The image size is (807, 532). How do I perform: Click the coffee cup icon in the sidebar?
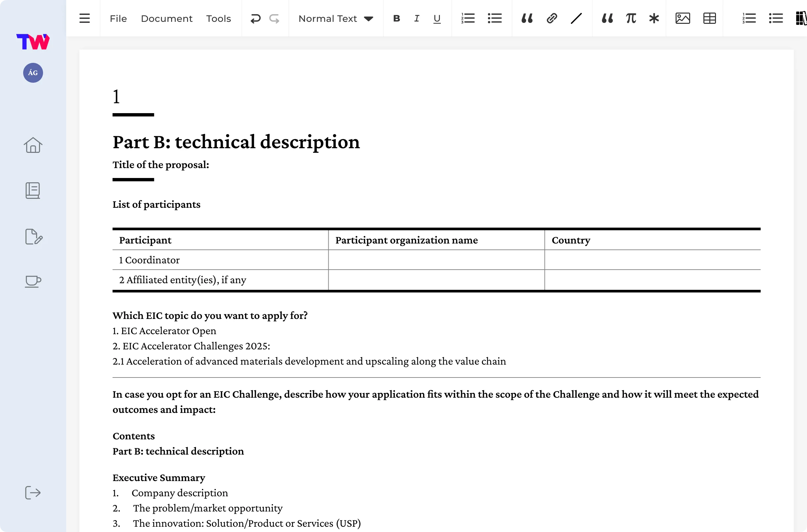tap(33, 281)
